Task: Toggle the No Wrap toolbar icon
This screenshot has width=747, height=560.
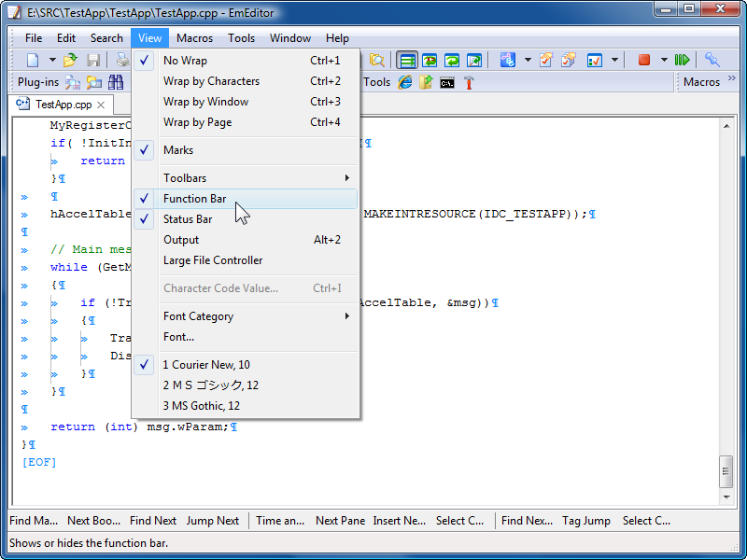Action: 407,61
